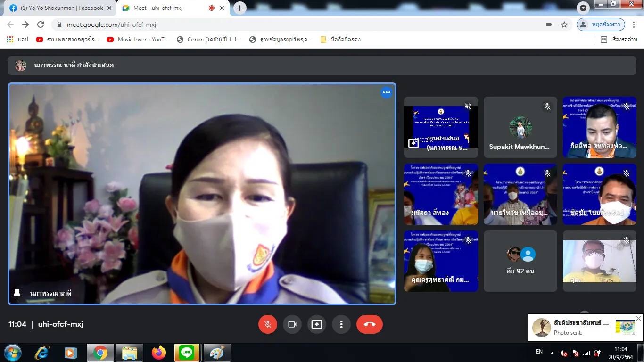This screenshot has width=644, height=362.
Task: Open the Chrome three-dot menu
Action: click(635, 25)
